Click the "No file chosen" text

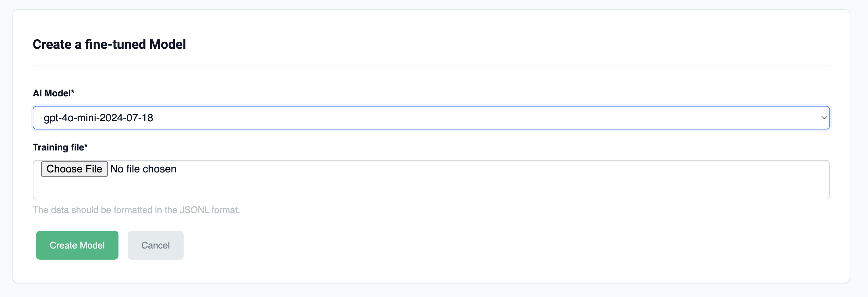[143, 169]
